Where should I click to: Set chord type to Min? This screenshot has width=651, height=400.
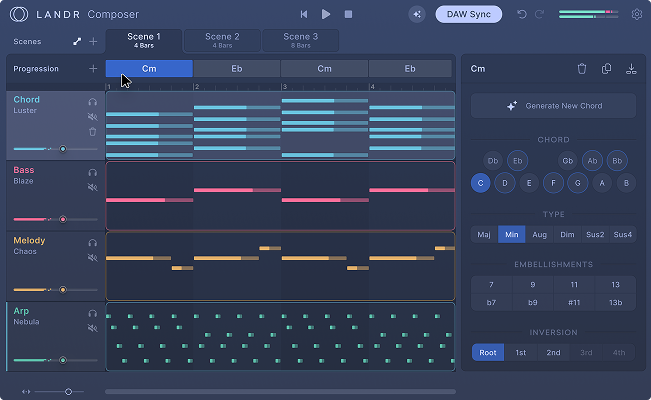(x=512, y=234)
